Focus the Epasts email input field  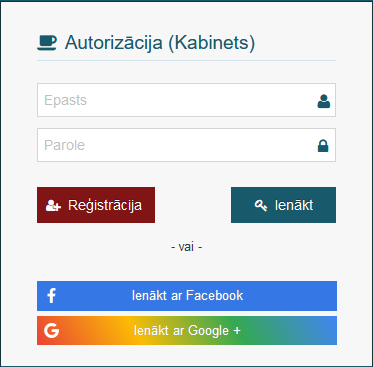(186, 100)
